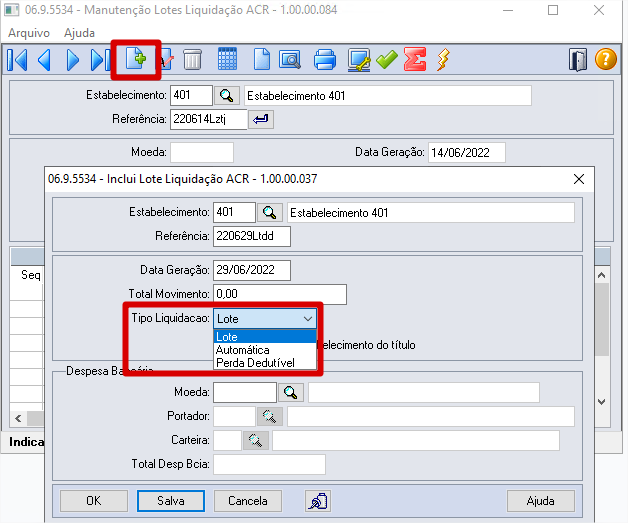The width and height of the screenshot is (628, 523).
Task: Go to next record arrow
Action: (72, 60)
